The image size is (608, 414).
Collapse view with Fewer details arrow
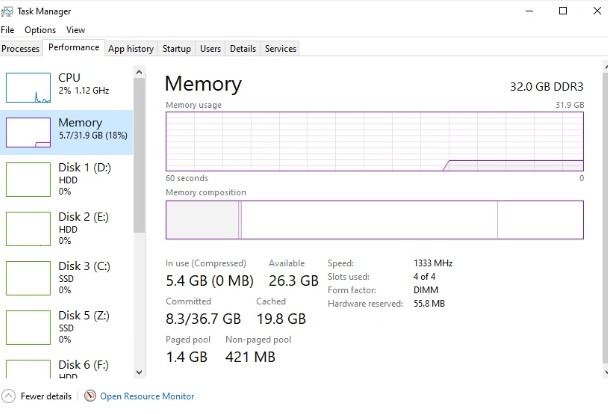click(x=9, y=396)
